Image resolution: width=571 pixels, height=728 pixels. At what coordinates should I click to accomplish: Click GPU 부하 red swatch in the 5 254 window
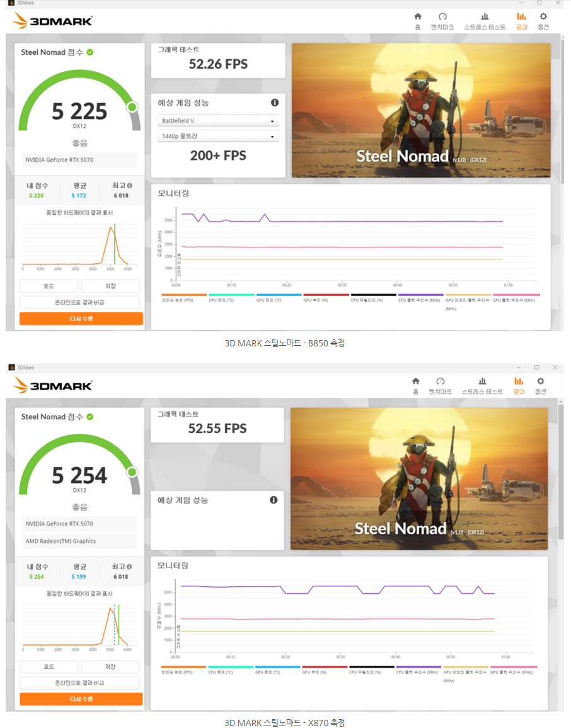325,667
